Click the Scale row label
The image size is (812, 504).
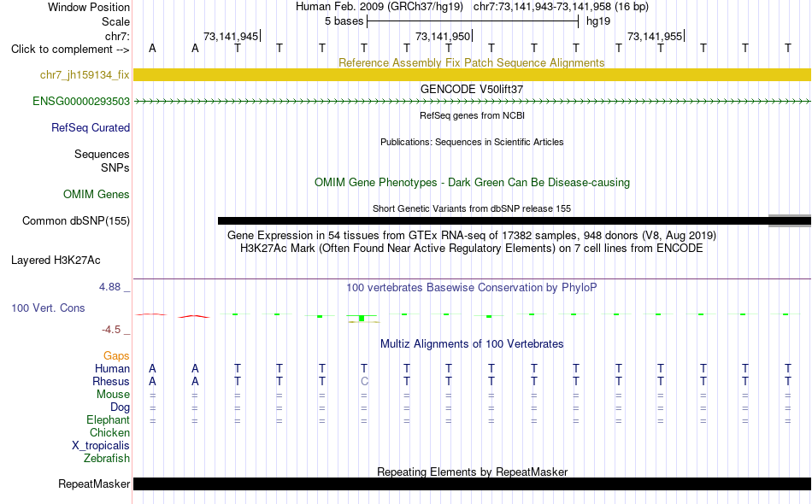point(115,22)
